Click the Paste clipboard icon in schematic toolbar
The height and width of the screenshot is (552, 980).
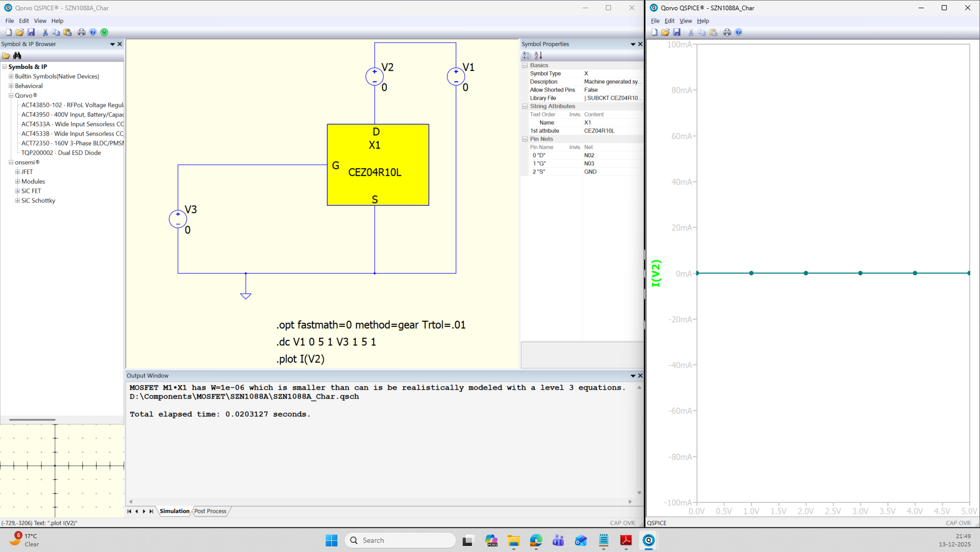(67, 32)
